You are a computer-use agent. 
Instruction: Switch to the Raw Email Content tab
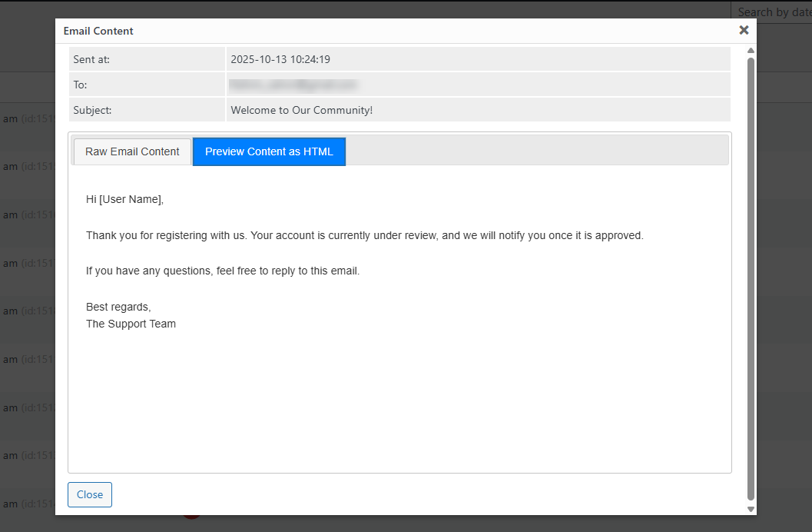(131, 151)
